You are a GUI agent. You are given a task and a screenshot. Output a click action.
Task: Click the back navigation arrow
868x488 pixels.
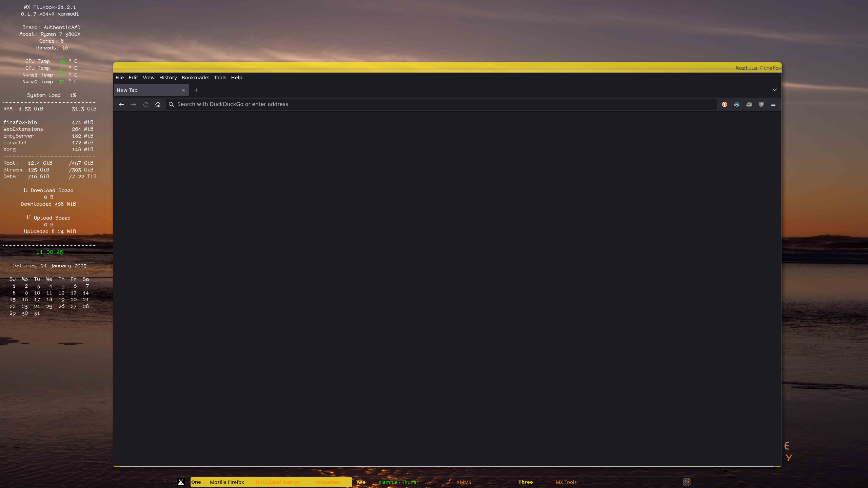[121, 104]
